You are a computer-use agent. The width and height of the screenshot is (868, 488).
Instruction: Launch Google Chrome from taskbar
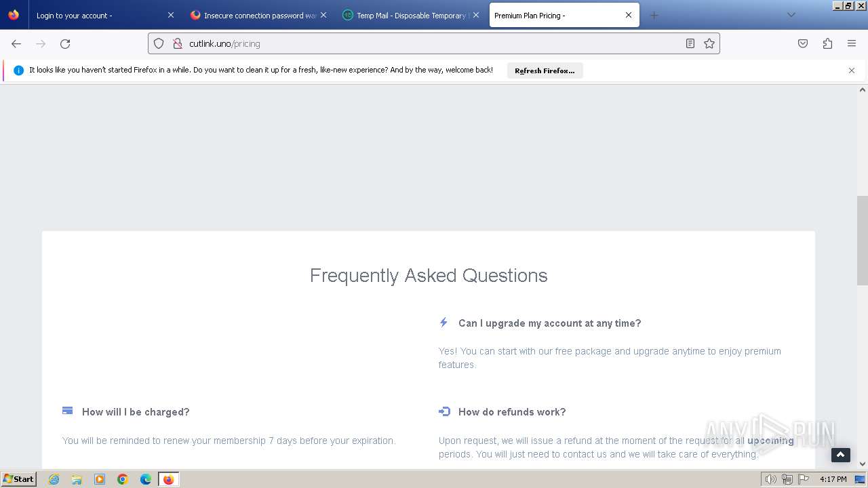tap(123, 479)
